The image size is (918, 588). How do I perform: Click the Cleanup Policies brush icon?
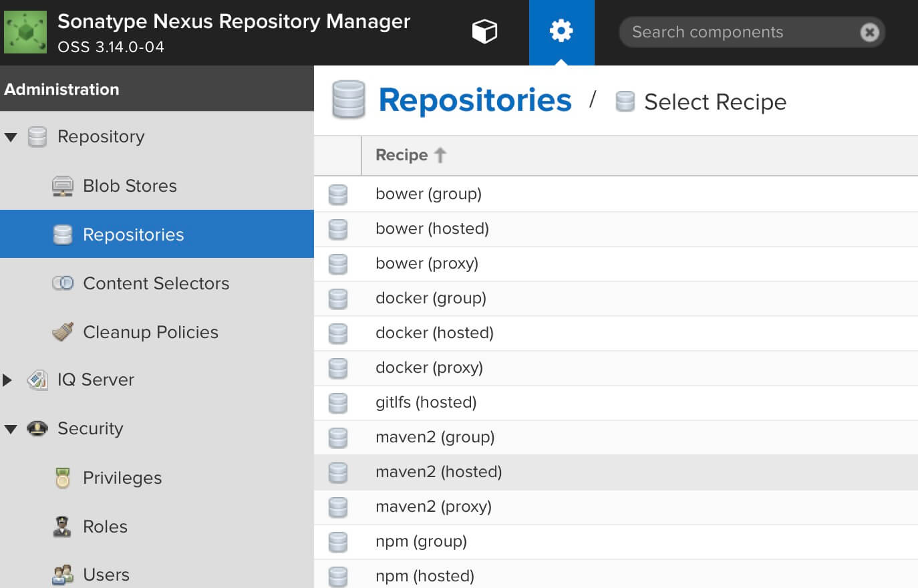pyautogui.click(x=63, y=331)
